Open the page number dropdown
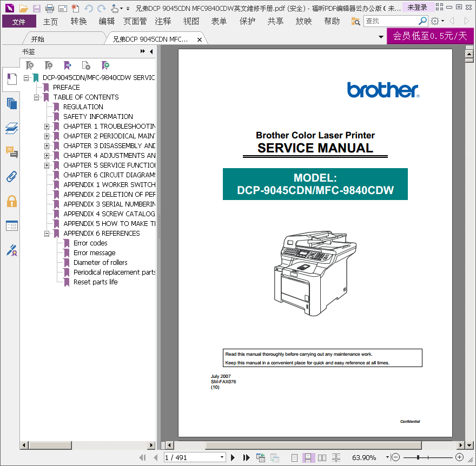Screen dimensions: 476x466 pyautogui.click(x=222, y=457)
